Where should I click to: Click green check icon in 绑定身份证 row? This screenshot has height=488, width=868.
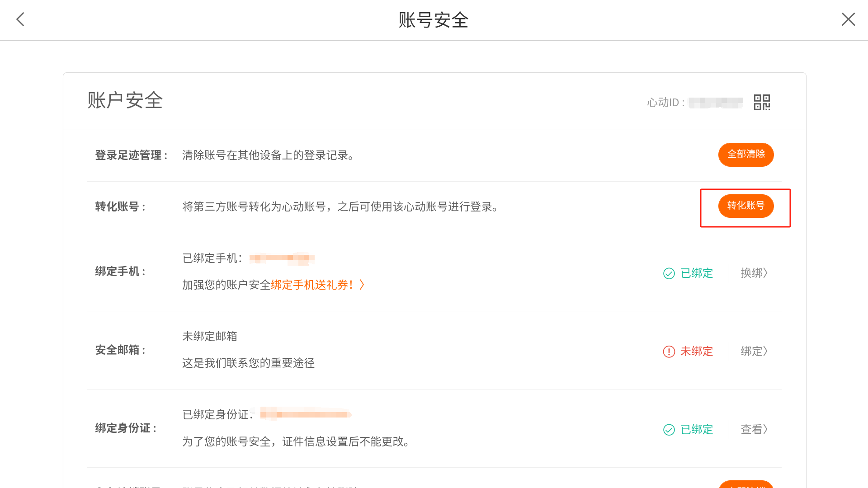tap(669, 430)
